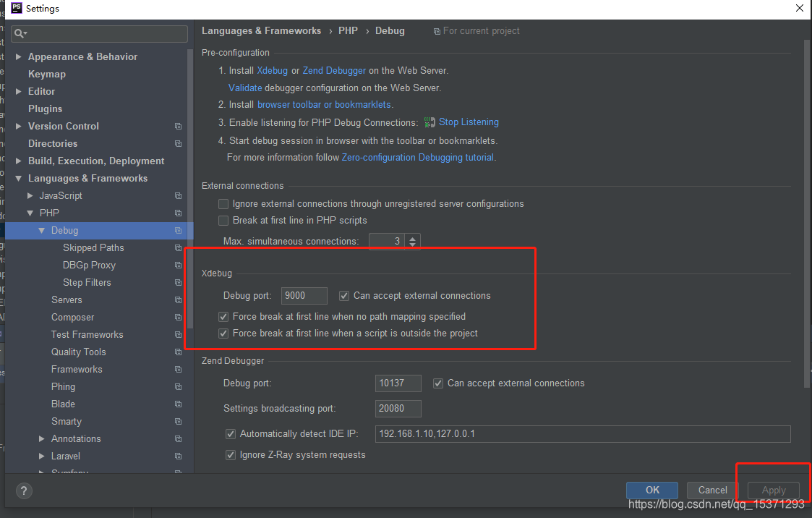
Task: Uncheck Can accept external connections under Zend Debugger
Action: tap(438, 383)
